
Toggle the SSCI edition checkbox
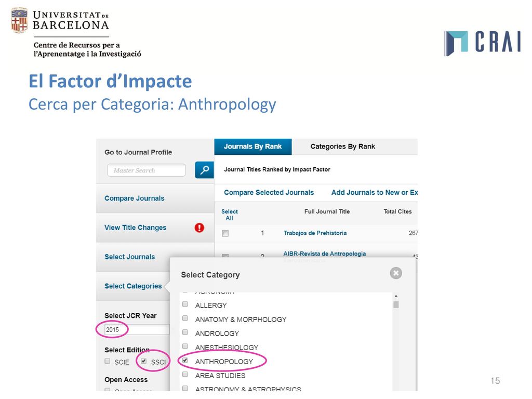click(144, 361)
